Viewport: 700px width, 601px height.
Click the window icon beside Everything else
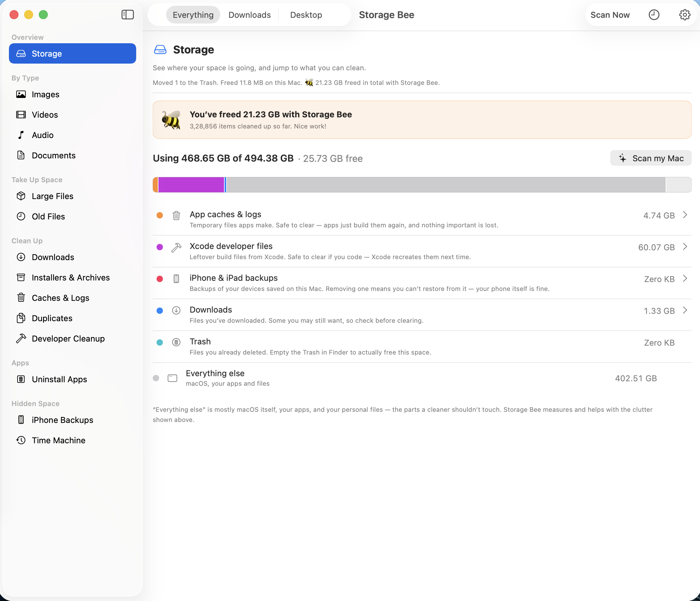click(172, 378)
